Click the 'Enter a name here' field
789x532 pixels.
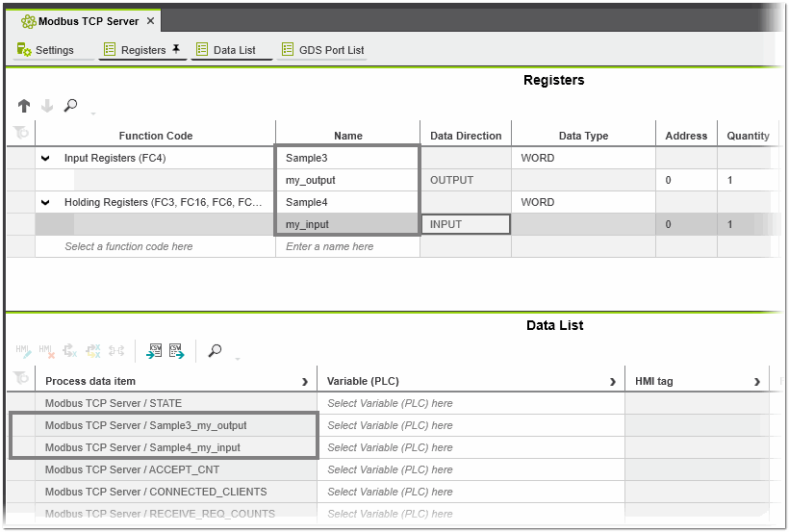(x=330, y=246)
